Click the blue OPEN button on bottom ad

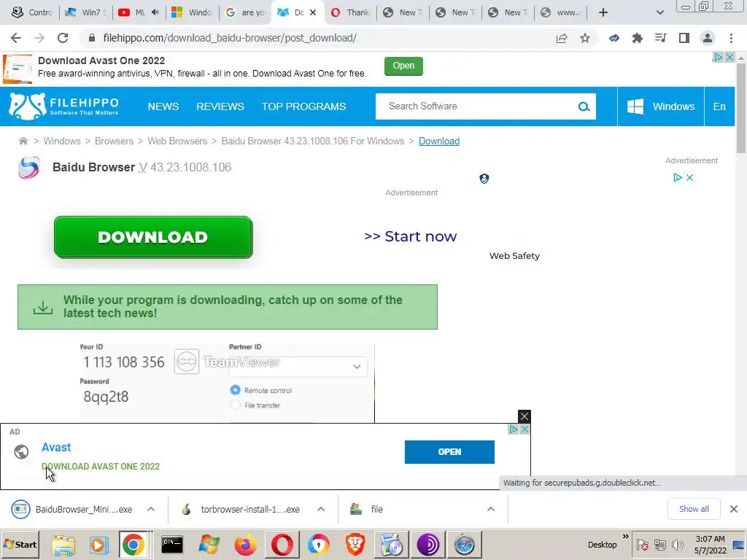(x=449, y=452)
